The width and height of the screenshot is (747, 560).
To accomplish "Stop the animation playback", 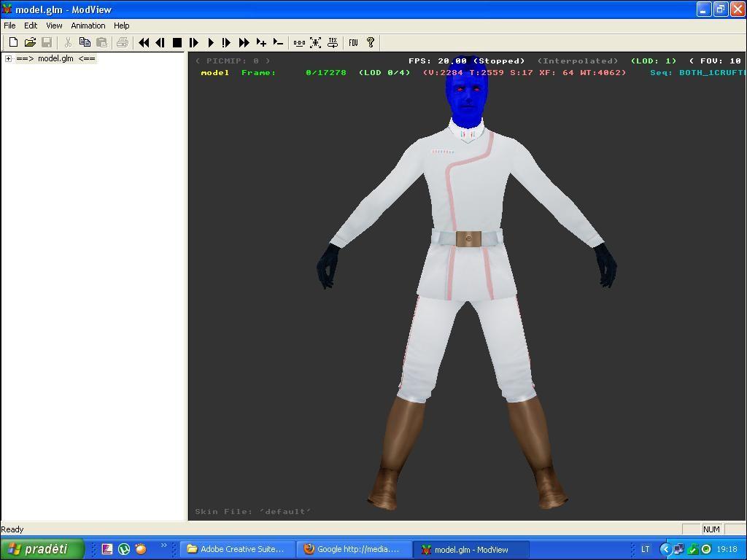I will tap(177, 43).
